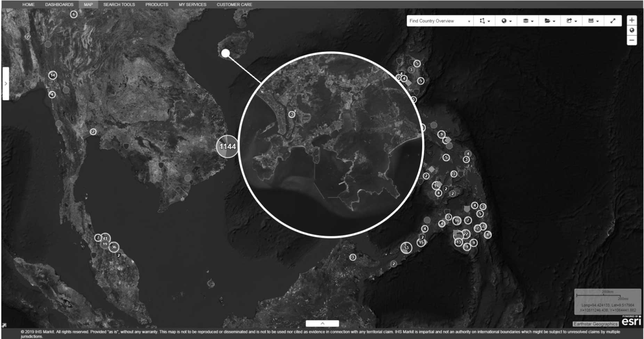Go to the HOME menu

[x=29, y=5]
